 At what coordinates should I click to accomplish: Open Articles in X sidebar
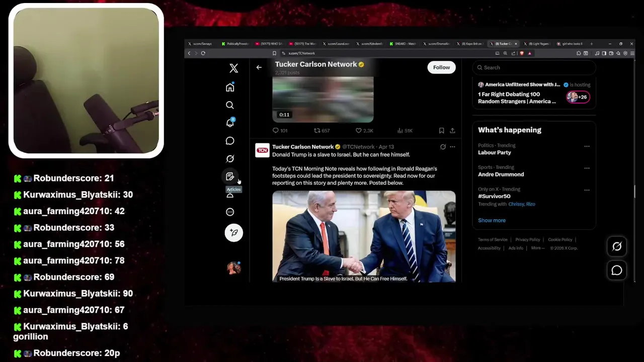click(x=230, y=176)
